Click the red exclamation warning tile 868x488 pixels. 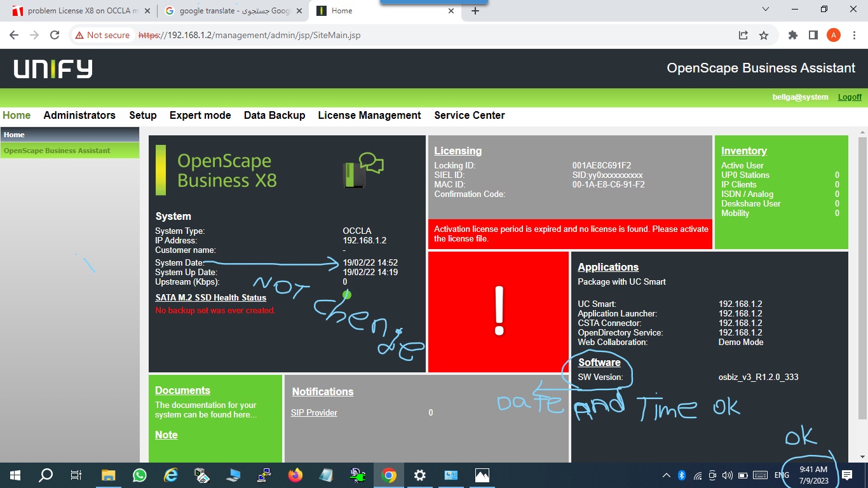tap(499, 312)
